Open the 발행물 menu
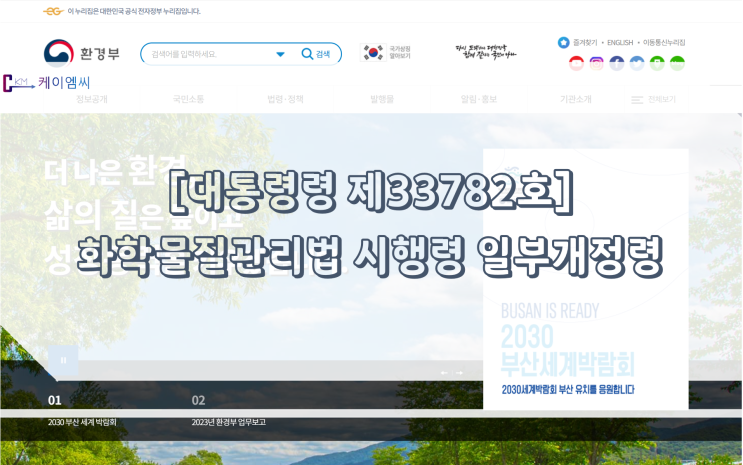The image size is (743, 465). point(382,99)
